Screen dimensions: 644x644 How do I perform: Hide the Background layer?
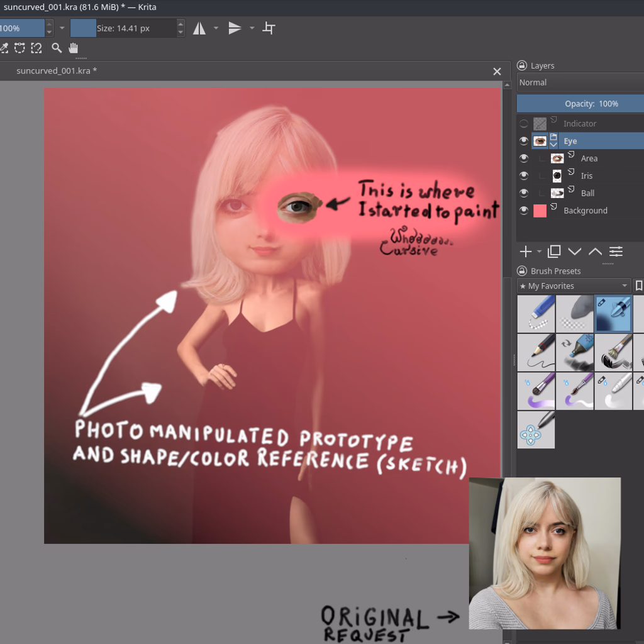coord(523,211)
